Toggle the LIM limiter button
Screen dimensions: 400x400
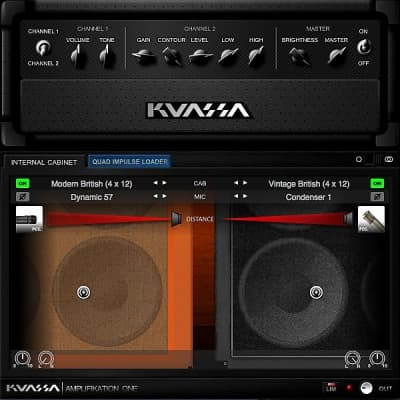[x=331, y=388]
